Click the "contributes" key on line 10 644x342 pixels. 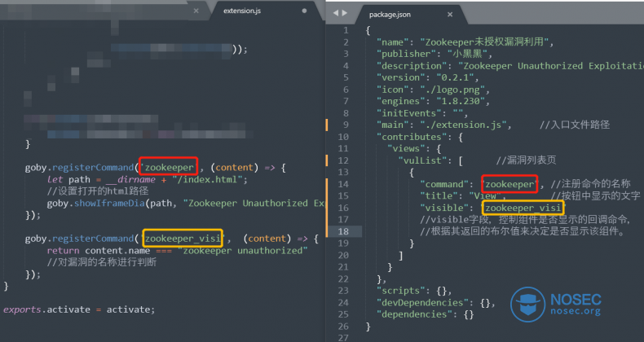click(x=412, y=137)
